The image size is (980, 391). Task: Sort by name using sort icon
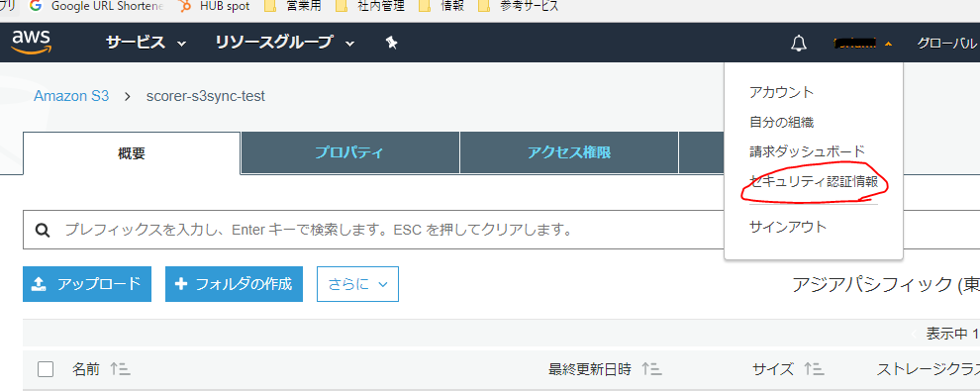click(120, 369)
